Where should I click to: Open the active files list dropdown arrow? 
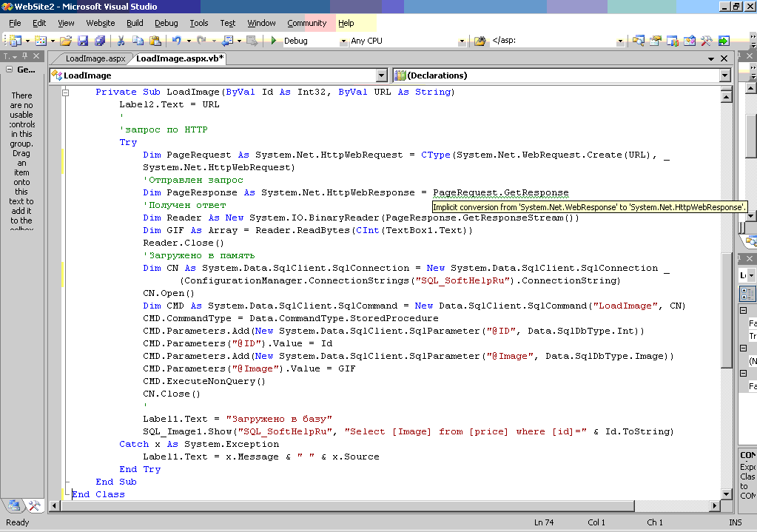click(711, 58)
